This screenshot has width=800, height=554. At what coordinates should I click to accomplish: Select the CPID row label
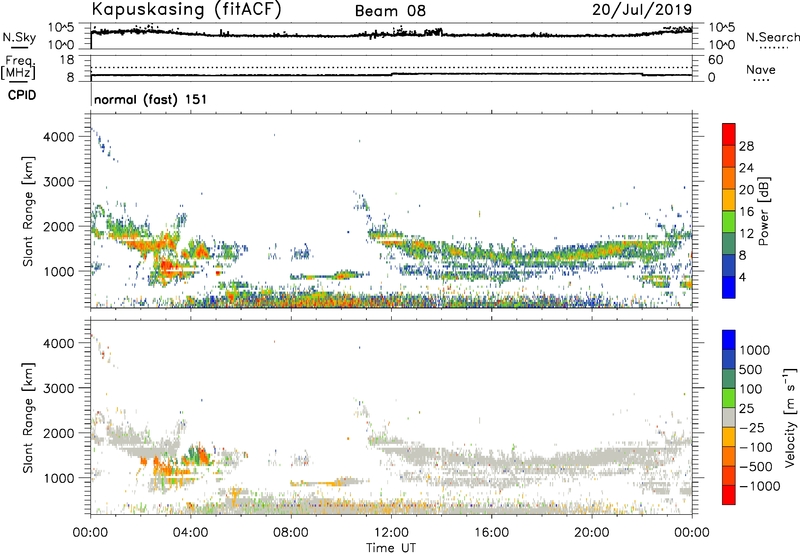click(x=22, y=95)
